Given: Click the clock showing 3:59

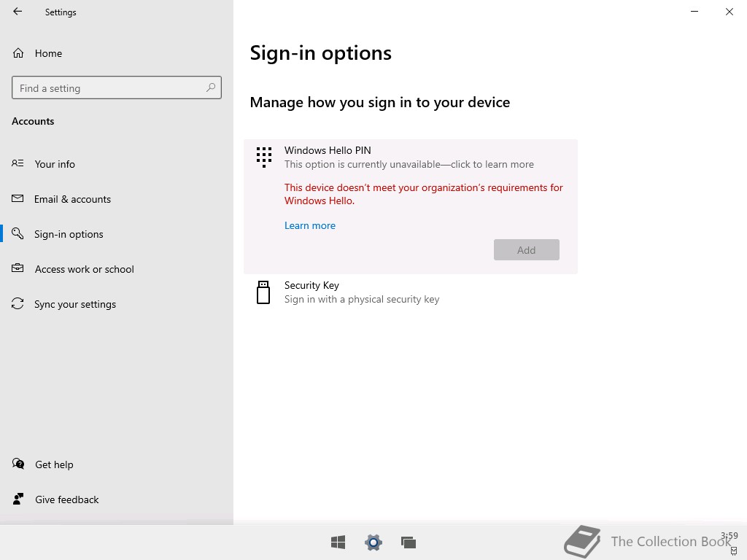Looking at the screenshot, I should coord(729,536).
